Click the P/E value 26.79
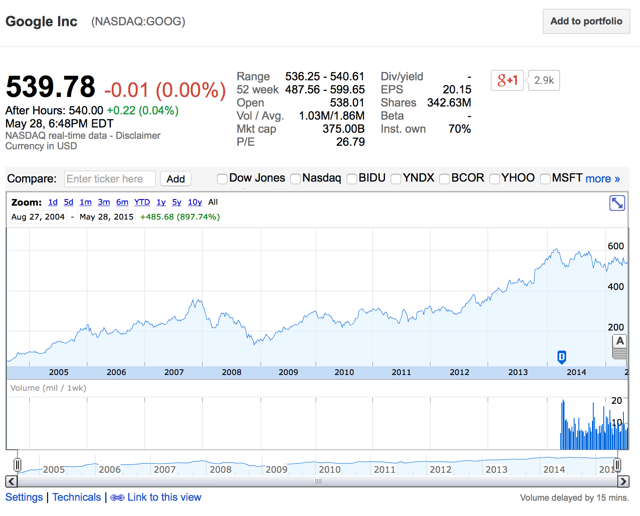This screenshot has width=640, height=516. point(350,142)
